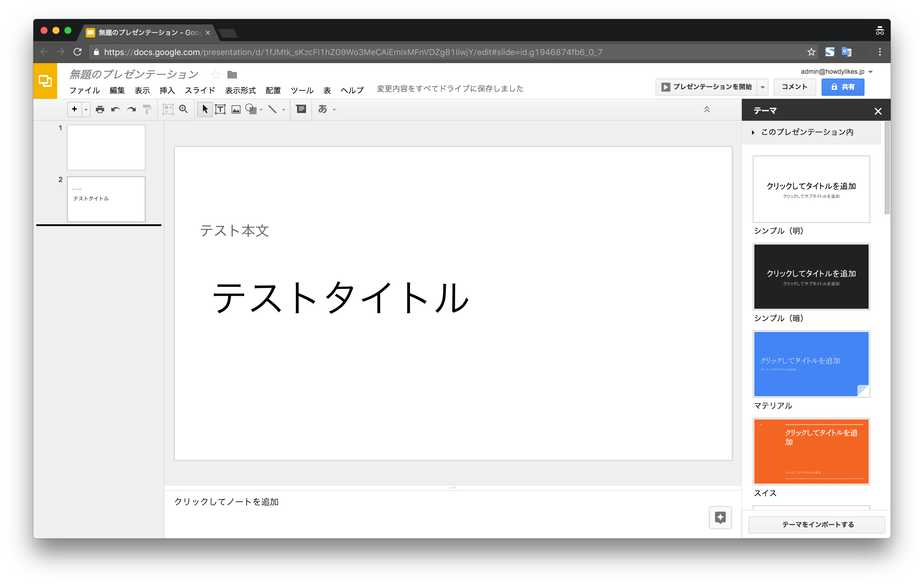The width and height of the screenshot is (924, 586).
Task: Choose the blue マテリアル theme thumbnail
Action: coord(811,364)
